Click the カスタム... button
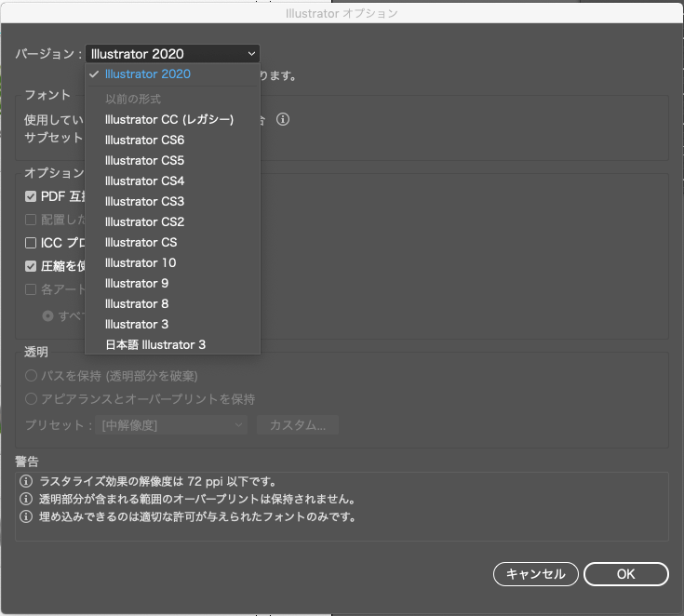 (x=298, y=425)
